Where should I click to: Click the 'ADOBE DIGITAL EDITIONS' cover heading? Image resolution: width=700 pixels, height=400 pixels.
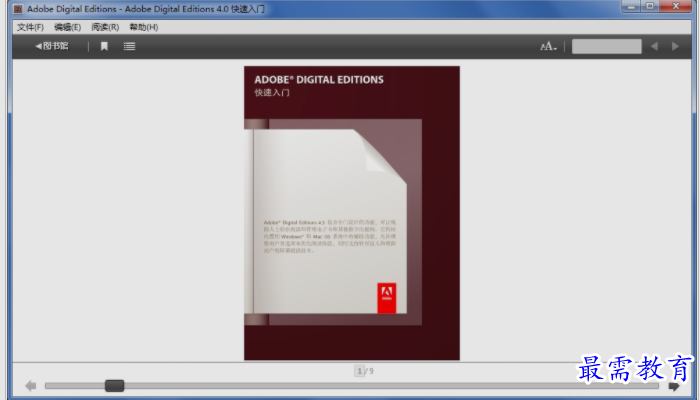point(319,79)
